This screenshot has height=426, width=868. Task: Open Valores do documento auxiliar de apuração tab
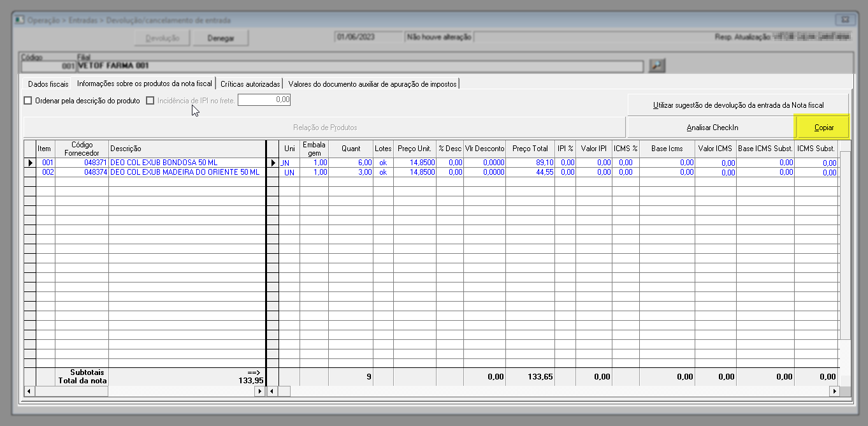pos(372,84)
